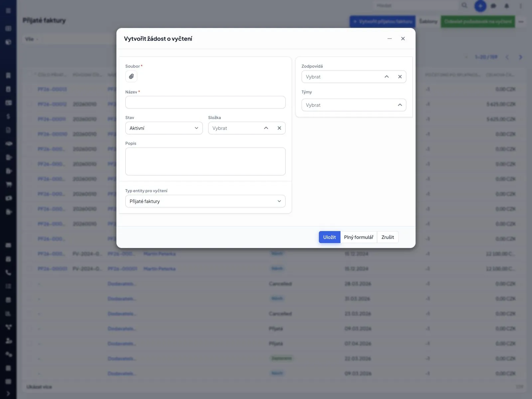
Task: Click Zrušit to cancel the dialog
Action: tap(388, 237)
